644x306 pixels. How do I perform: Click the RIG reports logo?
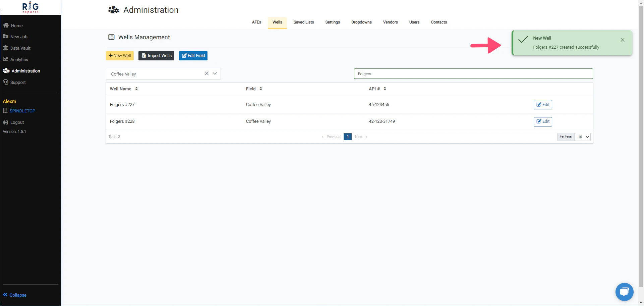coord(31,7)
